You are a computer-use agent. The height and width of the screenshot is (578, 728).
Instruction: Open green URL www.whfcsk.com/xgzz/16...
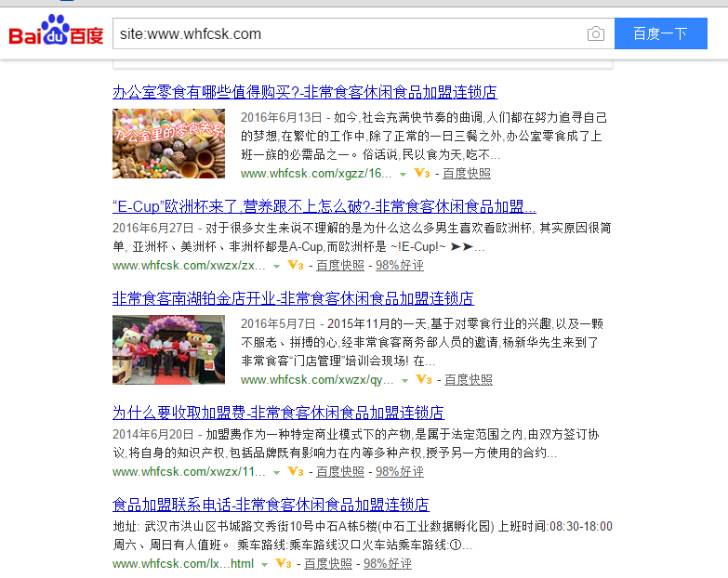click(316, 174)
